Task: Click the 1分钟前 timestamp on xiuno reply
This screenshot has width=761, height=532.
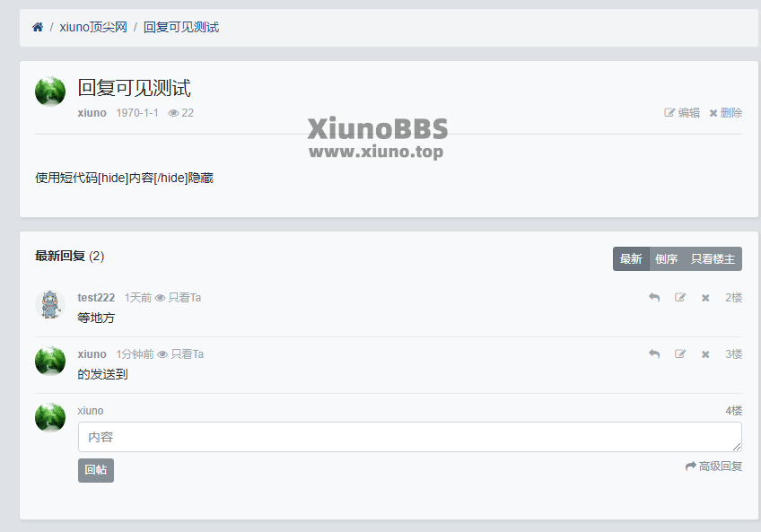Action: click(135, 353)
